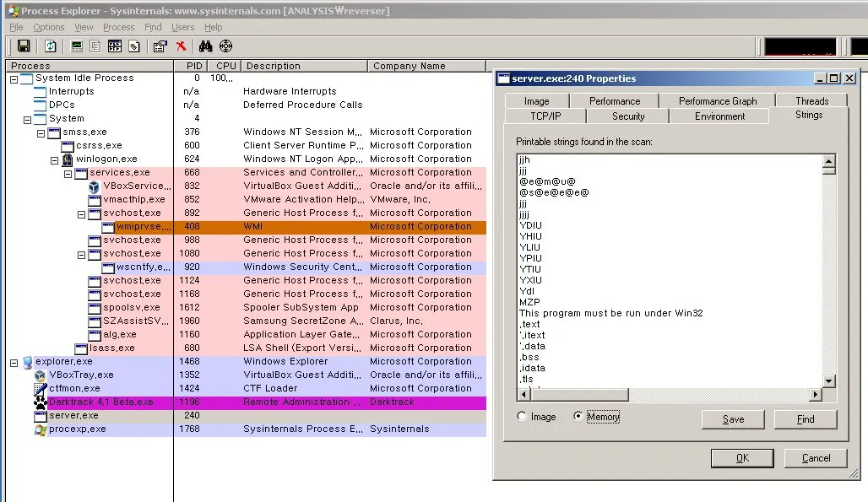Click the alg.exe process icon

pos(94,335)
